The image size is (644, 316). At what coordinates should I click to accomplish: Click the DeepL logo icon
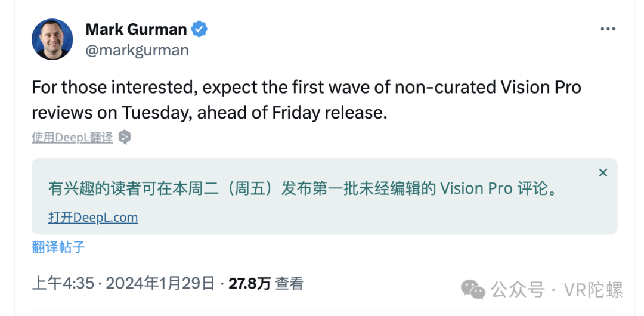point(125,138)
